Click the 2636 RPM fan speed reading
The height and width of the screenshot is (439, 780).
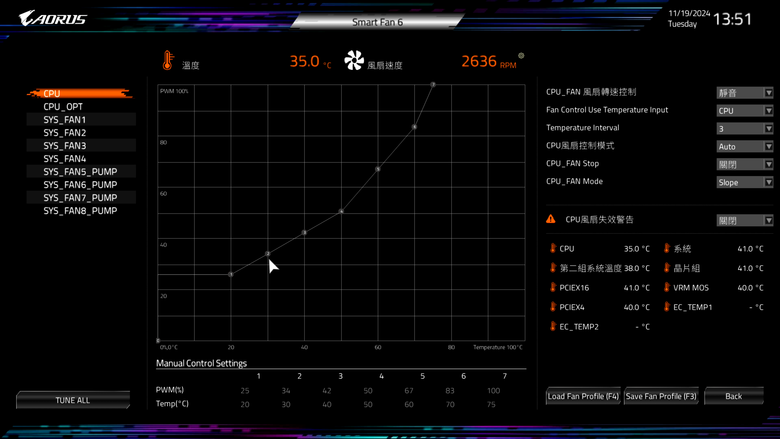point(488,61)
